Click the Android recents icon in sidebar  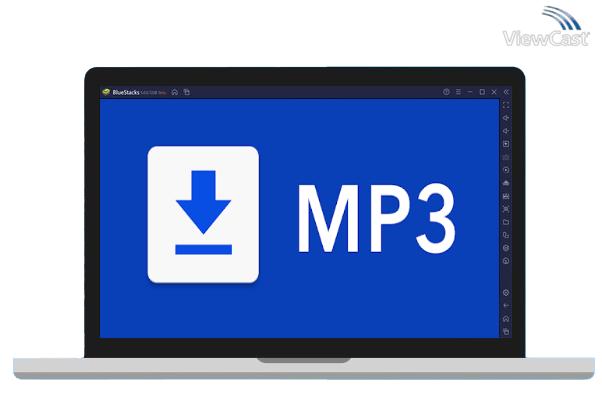tap(506, 332)
